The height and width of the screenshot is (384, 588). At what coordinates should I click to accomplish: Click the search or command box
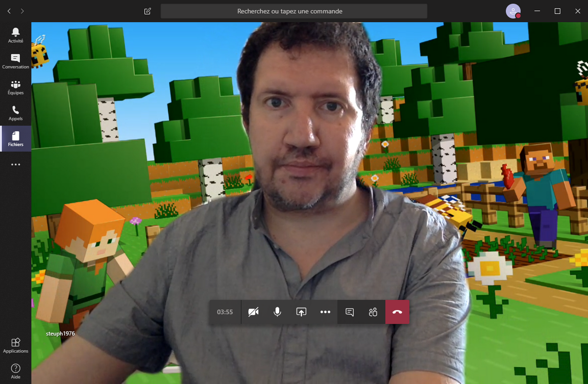pyautogui.click(x=294, y=11)
